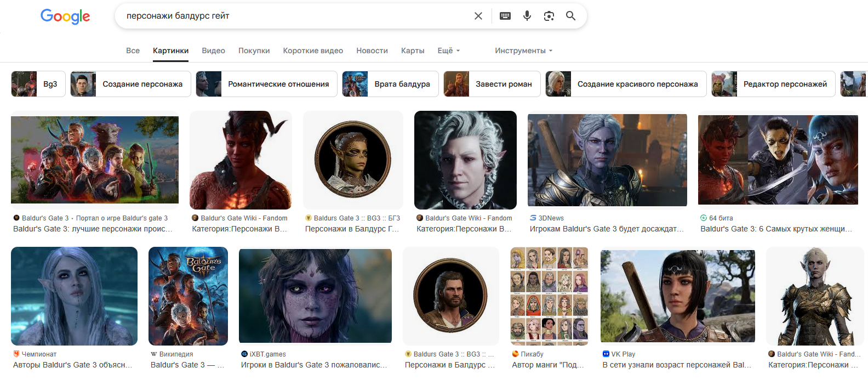
Task: Open the Пикабу manga faces grid image
Action: tap(549, 296)
